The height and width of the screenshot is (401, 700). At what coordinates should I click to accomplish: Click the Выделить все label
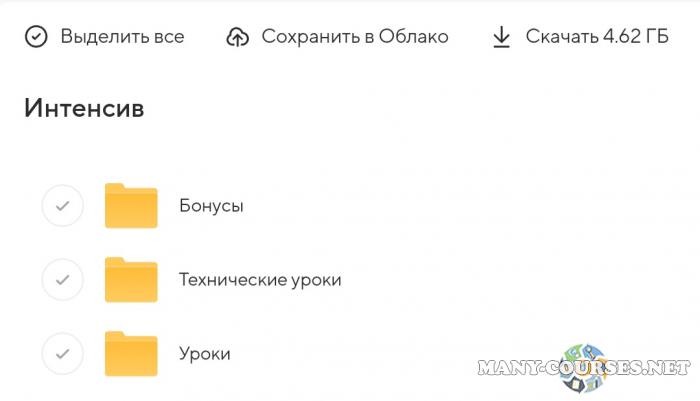point(122,37)
